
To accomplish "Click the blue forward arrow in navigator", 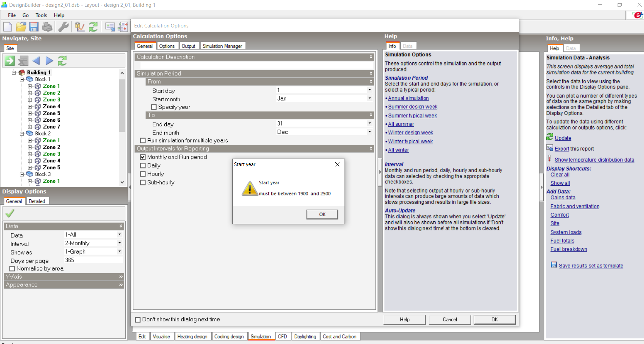I will (49, 61).
